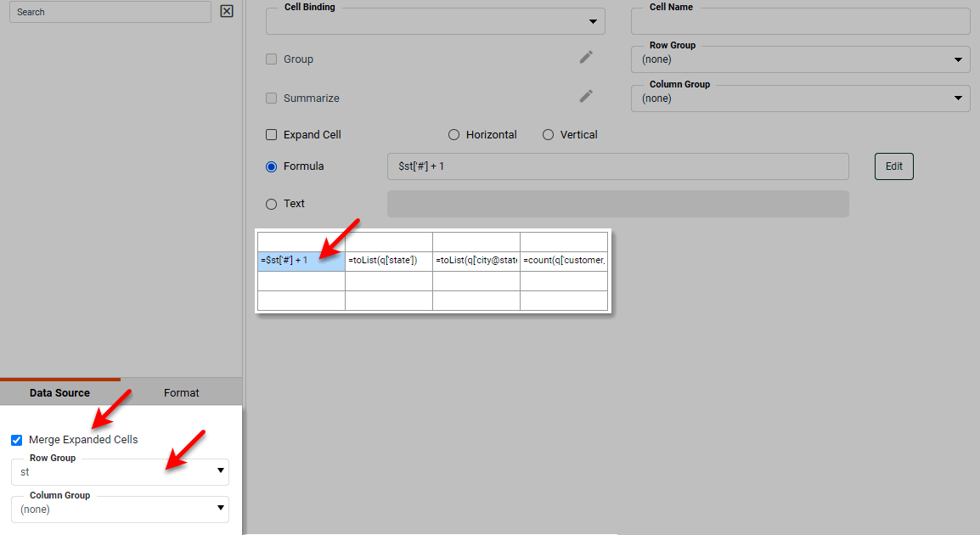Click the Cell Name input field
The image size is (980, 535).
[800, 21]
